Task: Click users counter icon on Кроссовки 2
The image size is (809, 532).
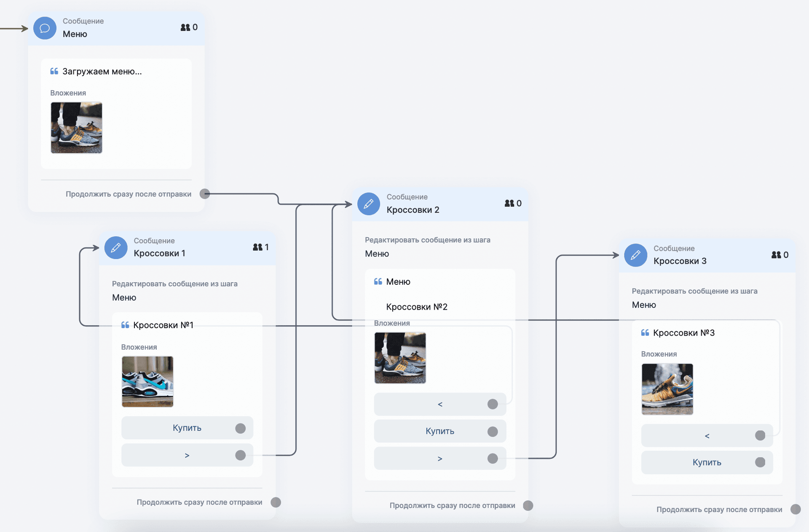Action: pyautogui.click(x=509, y=203)
